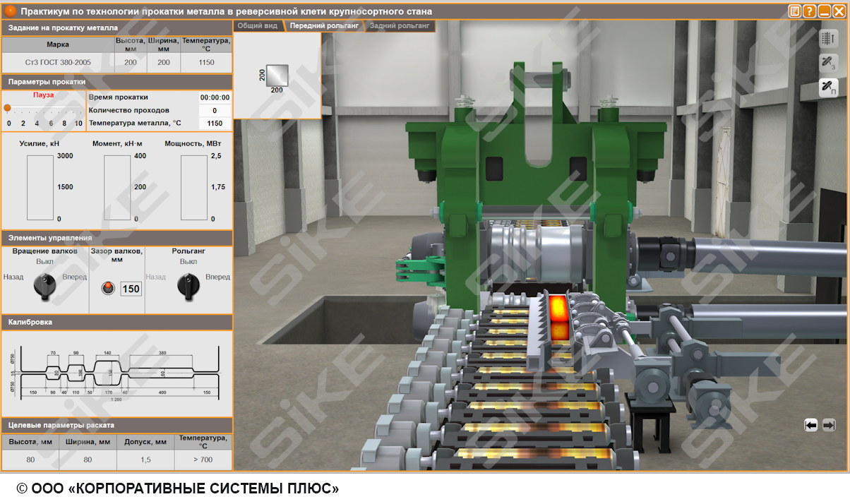Click the roll gap value field 150
850x504 pixels.
coord(131,289)
